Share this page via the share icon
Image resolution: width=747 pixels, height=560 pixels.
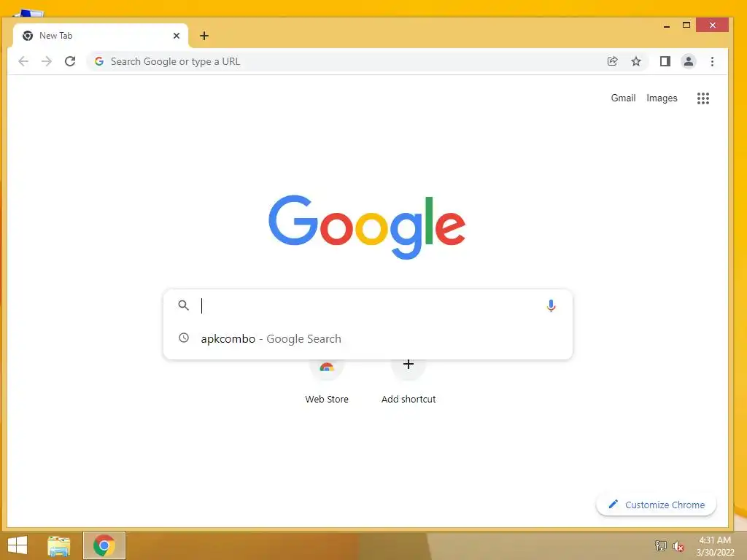click(613, 61)
